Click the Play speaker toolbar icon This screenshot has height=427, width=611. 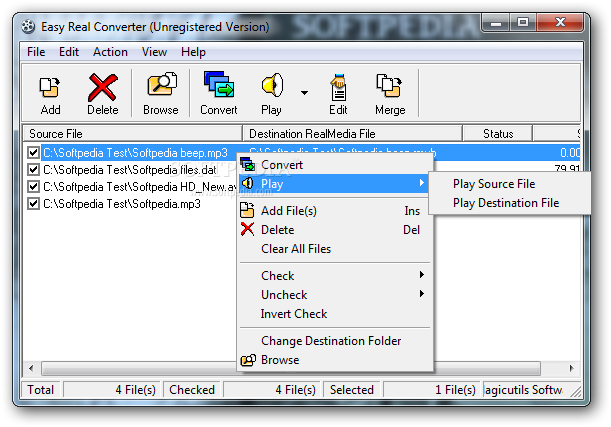point(272,85)
